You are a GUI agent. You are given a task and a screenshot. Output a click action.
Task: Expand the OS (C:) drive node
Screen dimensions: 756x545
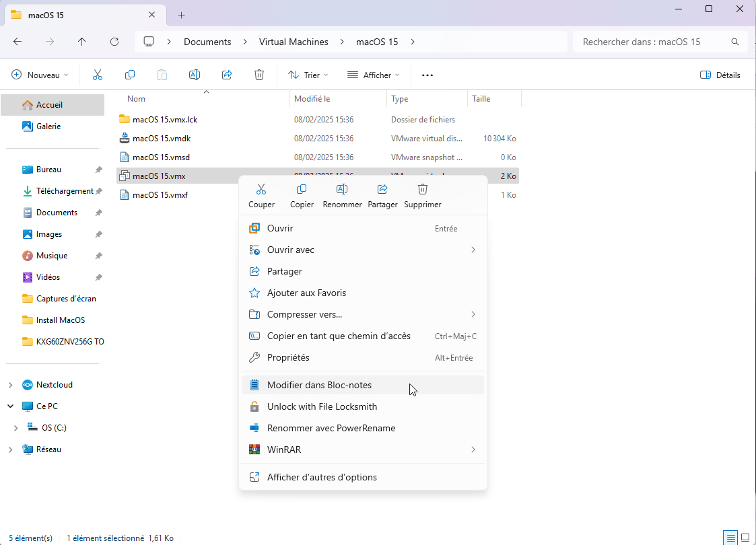[x=16, y=428]
